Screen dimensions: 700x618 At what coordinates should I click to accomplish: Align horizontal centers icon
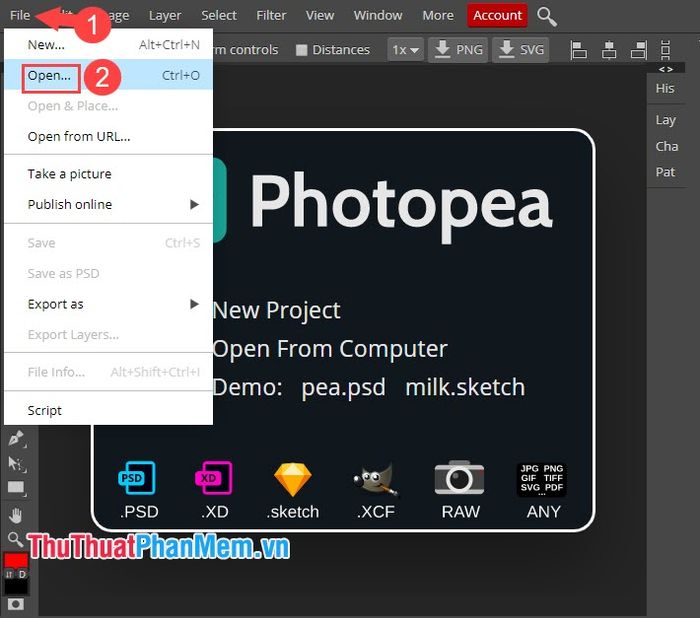609,50
